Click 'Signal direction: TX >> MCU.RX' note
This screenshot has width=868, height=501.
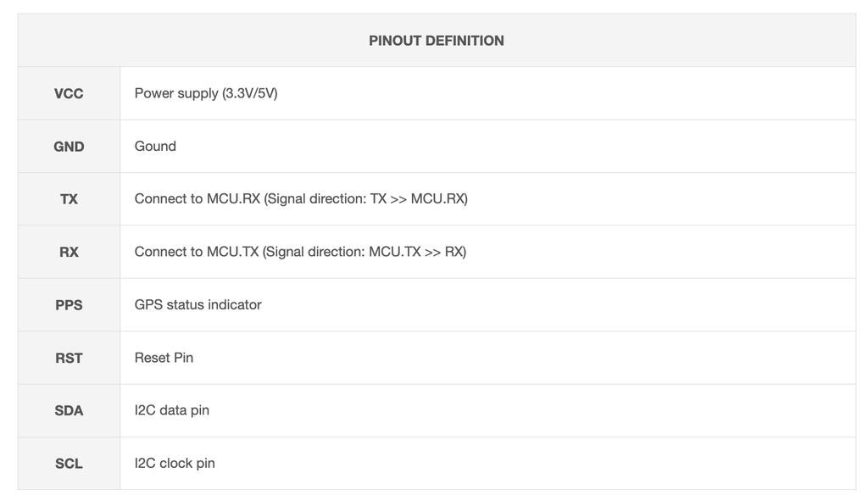(366, 199)
